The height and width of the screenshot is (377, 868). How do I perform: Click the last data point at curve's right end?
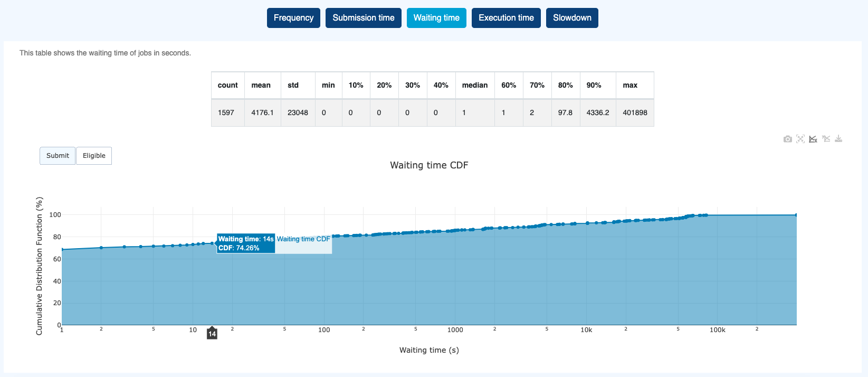pos(796,215)
